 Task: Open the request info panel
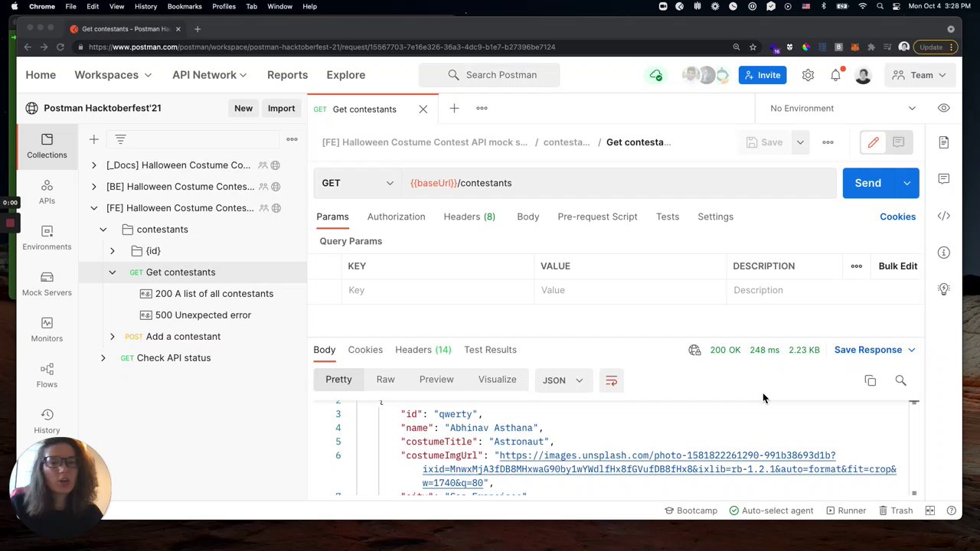(943, 253)
